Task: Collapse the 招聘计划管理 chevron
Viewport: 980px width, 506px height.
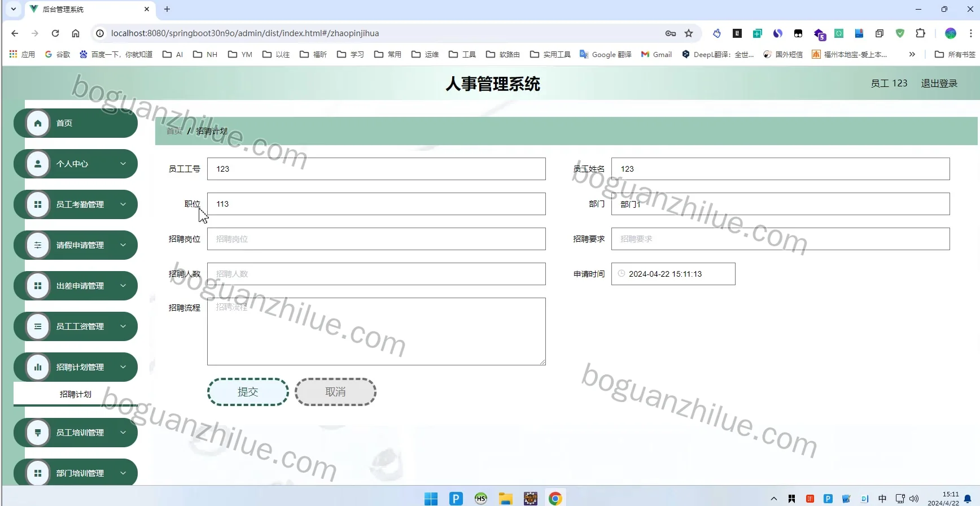Action: [x=123, y=367]
